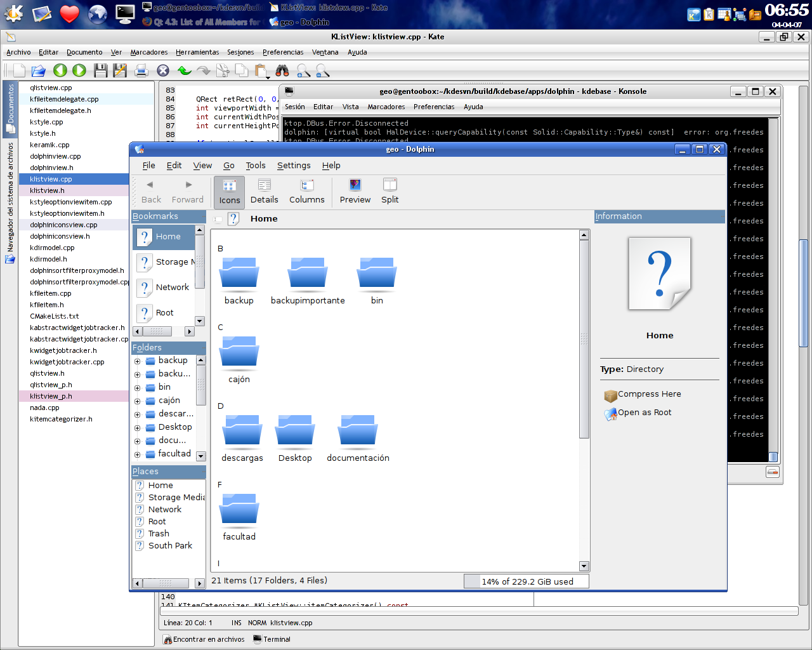812x650 pixels.
Task: Select Trash in Dolphin's Places panel
Action: 159,534
